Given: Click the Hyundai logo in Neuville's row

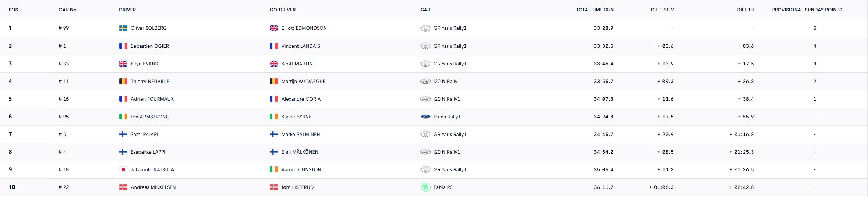Looking at the screenshot, I should [x=425, y=82].
